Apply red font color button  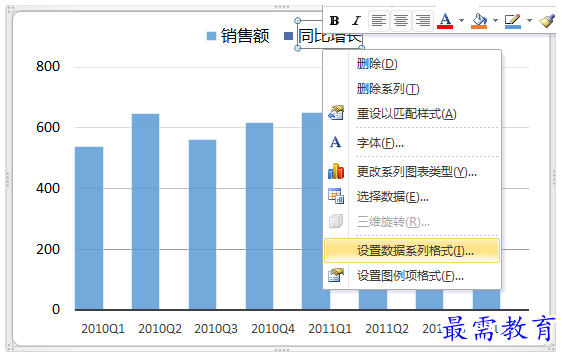point(445,21)
